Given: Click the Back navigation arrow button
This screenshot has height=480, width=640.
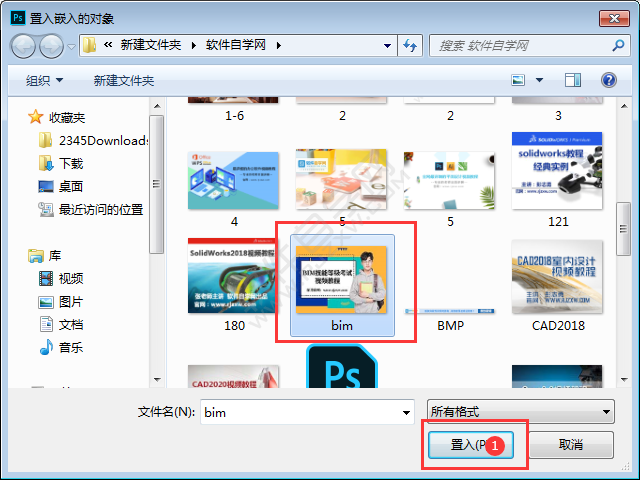Looking at the screenshot, I should (25, 45).
